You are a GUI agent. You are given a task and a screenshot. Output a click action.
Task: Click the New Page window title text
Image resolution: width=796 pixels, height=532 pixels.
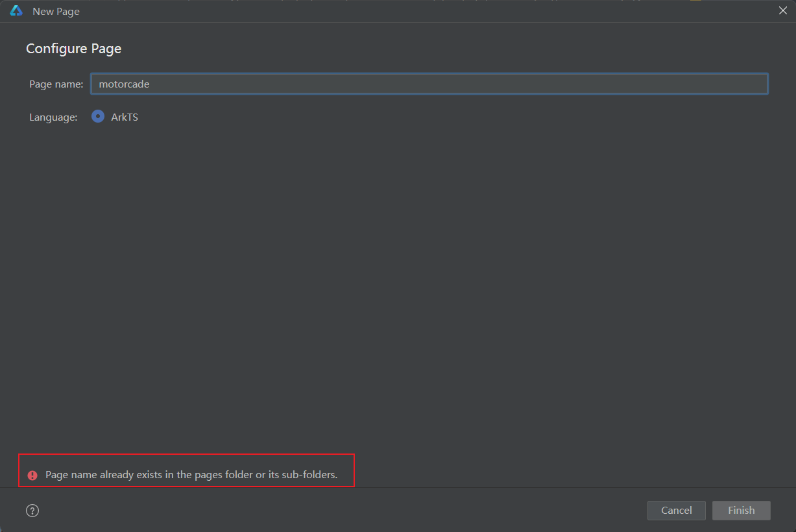coord(56,12)
